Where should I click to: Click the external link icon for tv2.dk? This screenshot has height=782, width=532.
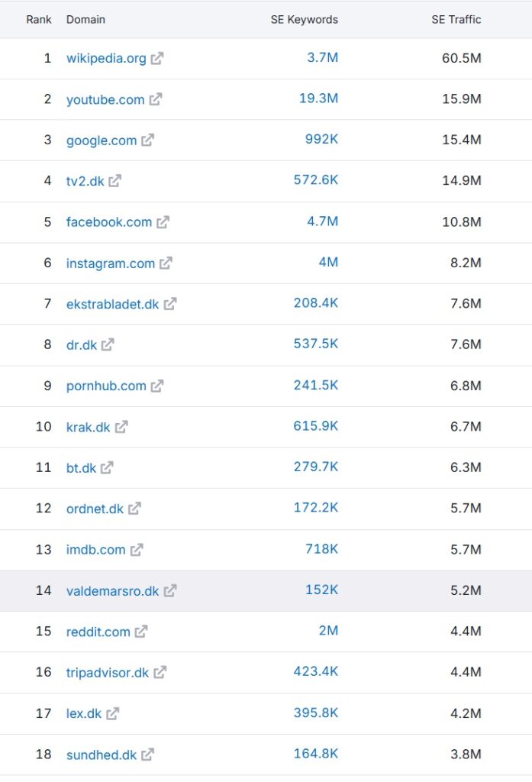coord(114,181)
